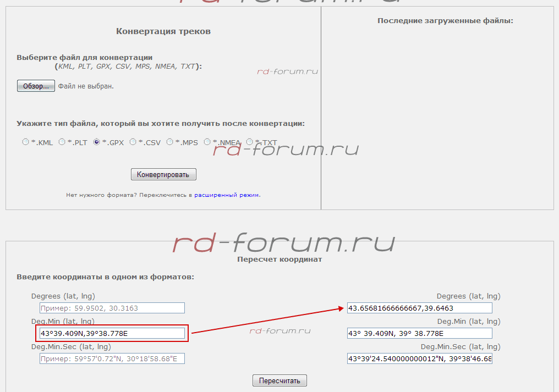Select the *.KML output format radio button

tap(25, 142)
